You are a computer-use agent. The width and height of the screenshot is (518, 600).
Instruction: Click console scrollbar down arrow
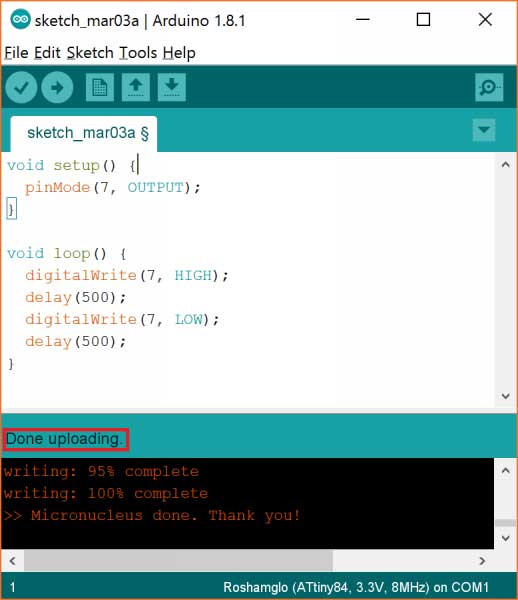506,538
